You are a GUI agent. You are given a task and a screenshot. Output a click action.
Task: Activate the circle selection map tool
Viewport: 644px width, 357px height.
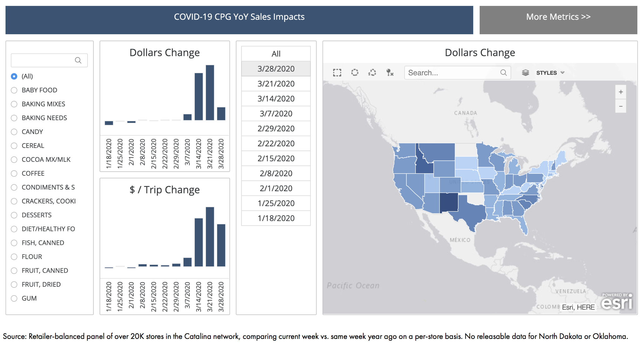tap(354, 73)
